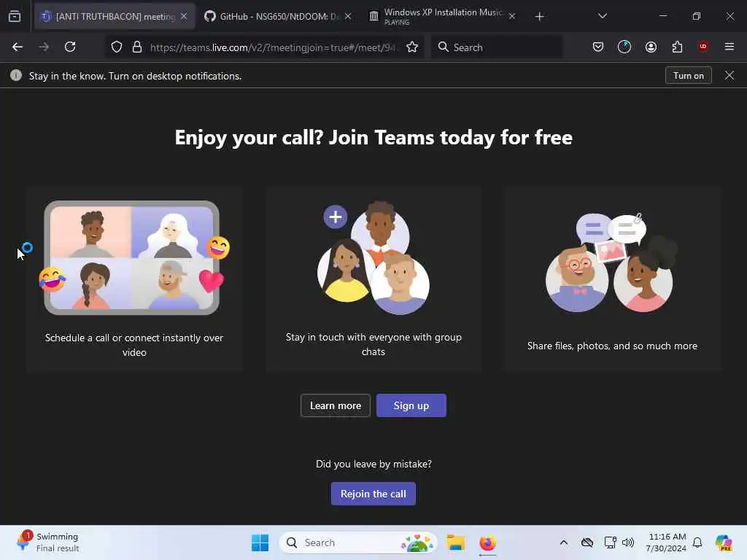
Task: Click the Firefox taskbar icon
Action: [x=487, y=542]
